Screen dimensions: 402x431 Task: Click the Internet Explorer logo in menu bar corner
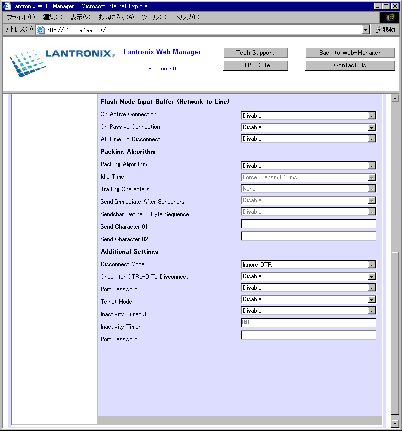390,17
